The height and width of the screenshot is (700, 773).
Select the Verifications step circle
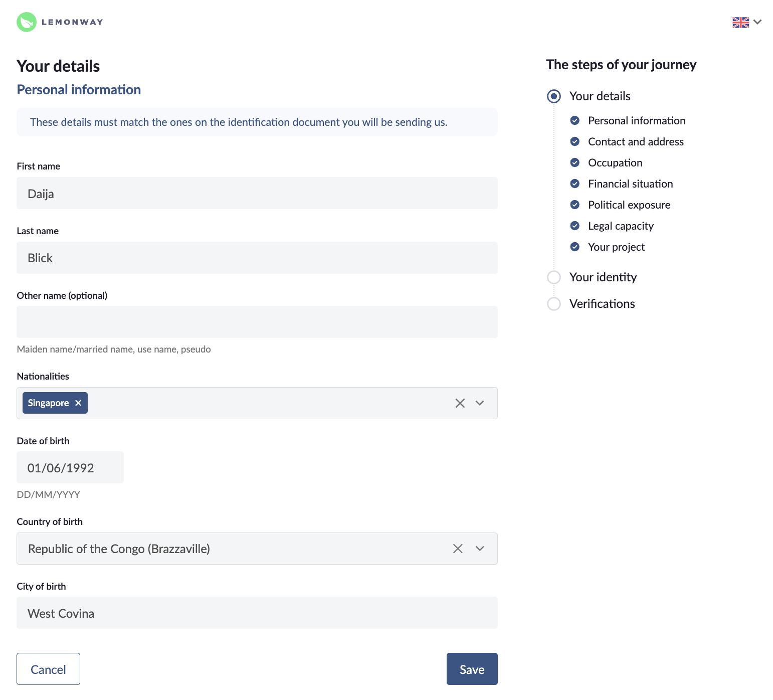554,304
